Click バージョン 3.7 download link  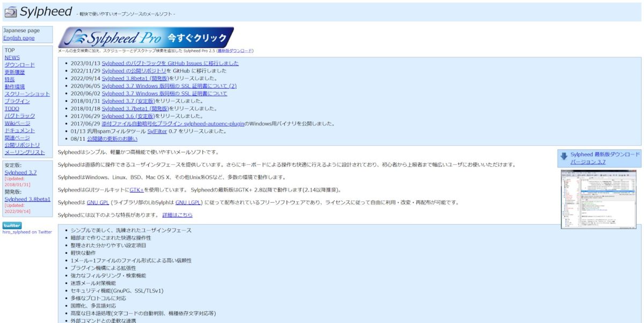(588, 161)
